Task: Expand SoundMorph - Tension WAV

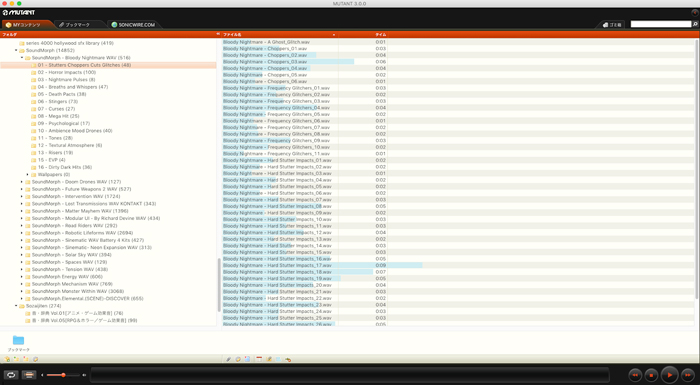Action: pos(22,269)
